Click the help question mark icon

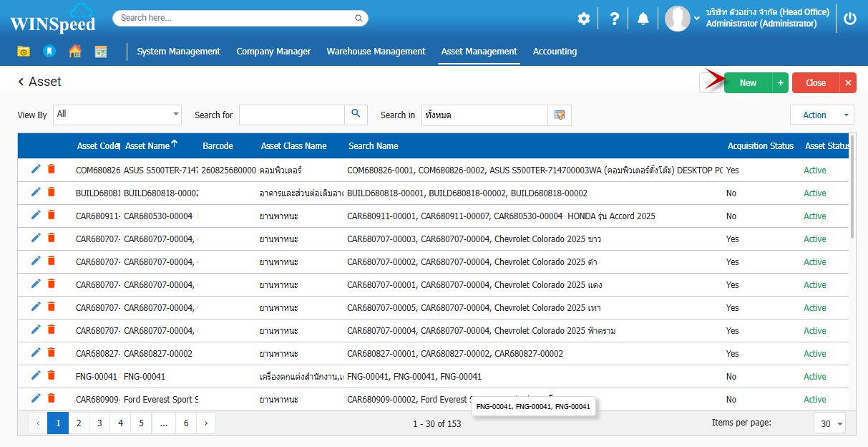(614, 19)
